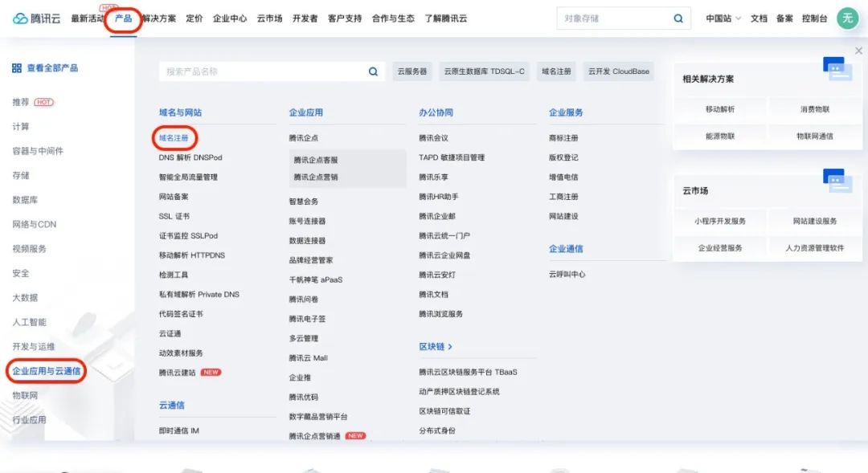
Task: Select 人工智能 in the sidebar
Action: (30, 322)
